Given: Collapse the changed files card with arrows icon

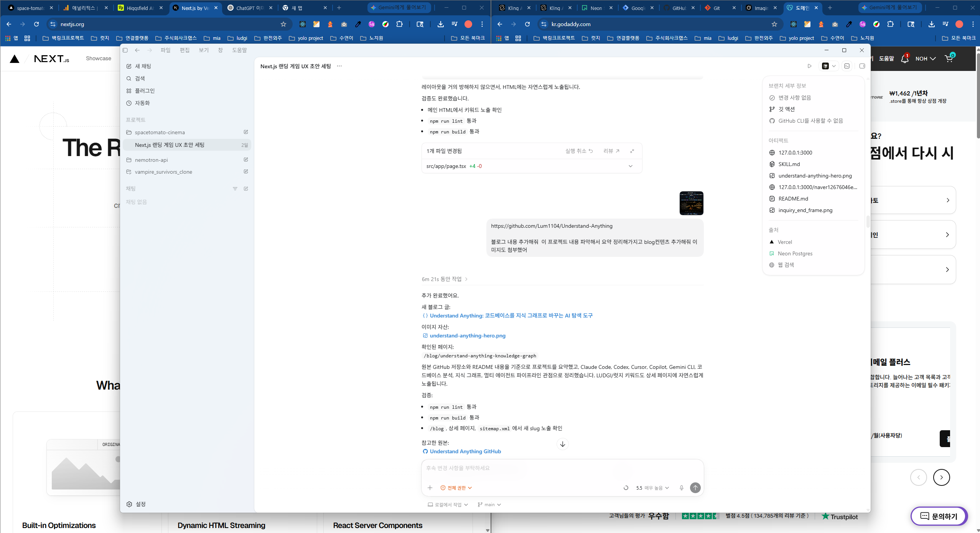Looking at the screenshot, I should pos(632,151).
